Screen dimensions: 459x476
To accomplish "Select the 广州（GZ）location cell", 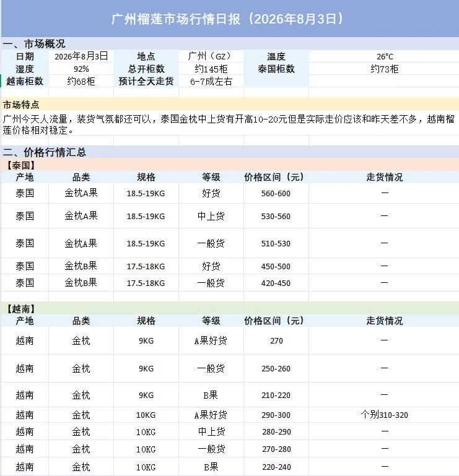I will click(x=211, y=56).
